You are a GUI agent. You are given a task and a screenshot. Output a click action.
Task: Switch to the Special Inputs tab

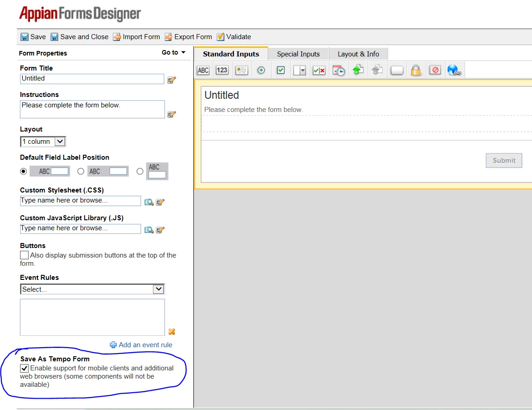tap(298, 54)
